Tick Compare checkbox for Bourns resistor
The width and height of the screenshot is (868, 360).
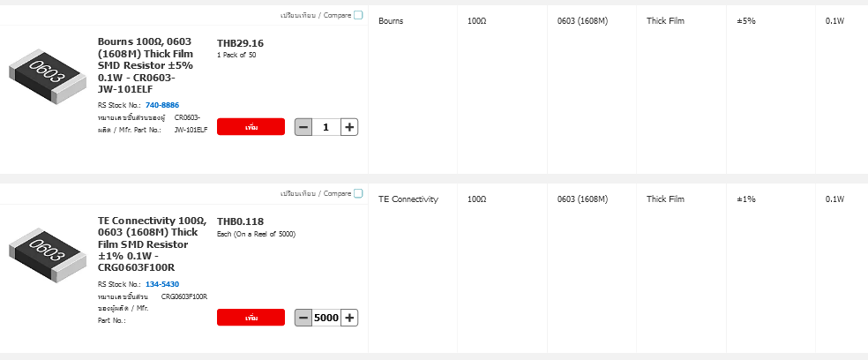point(358,15)
